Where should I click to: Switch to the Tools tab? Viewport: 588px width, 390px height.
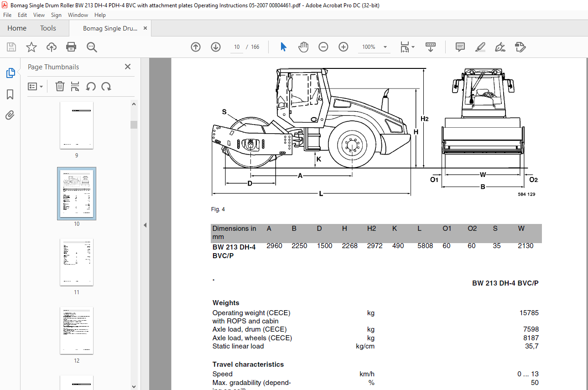pyautogui.click(x=48, y=28)
